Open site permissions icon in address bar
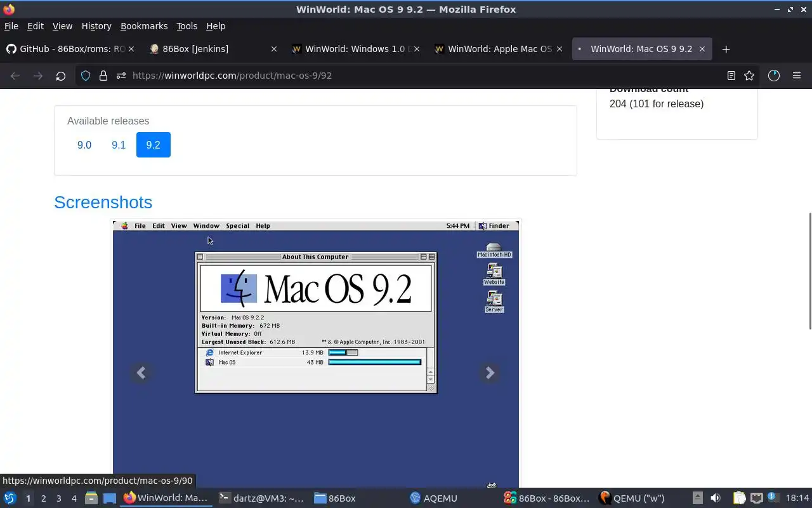 coord(121,76)
